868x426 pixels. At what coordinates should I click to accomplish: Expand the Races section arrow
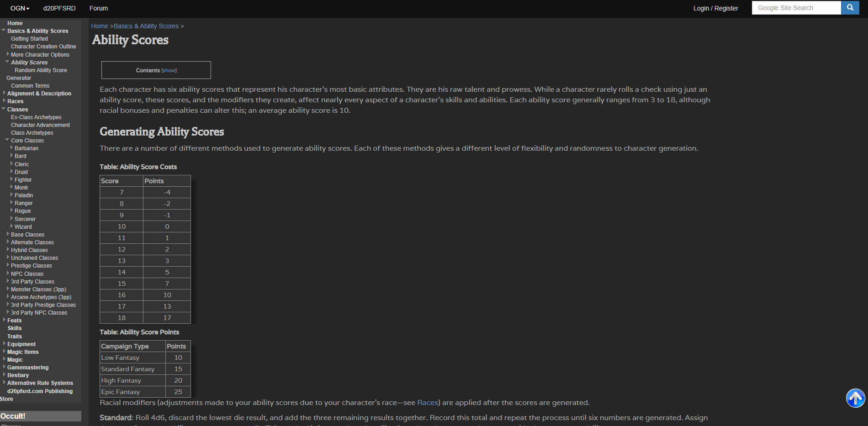[x=4, y=101]
